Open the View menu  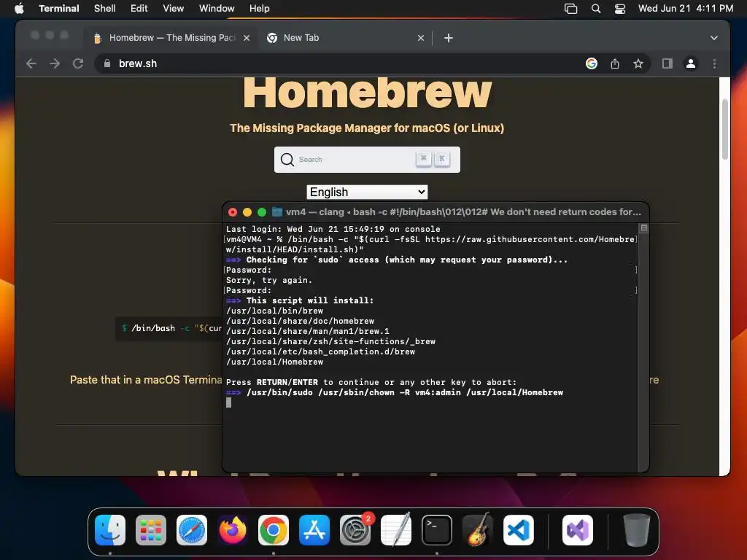(174, 9)
